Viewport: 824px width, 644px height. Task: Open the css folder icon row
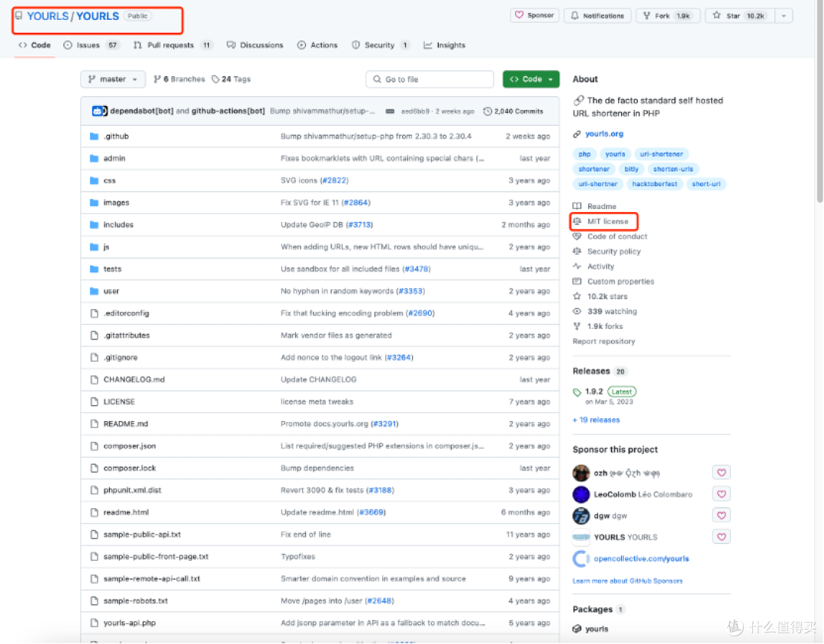(94, 180)
